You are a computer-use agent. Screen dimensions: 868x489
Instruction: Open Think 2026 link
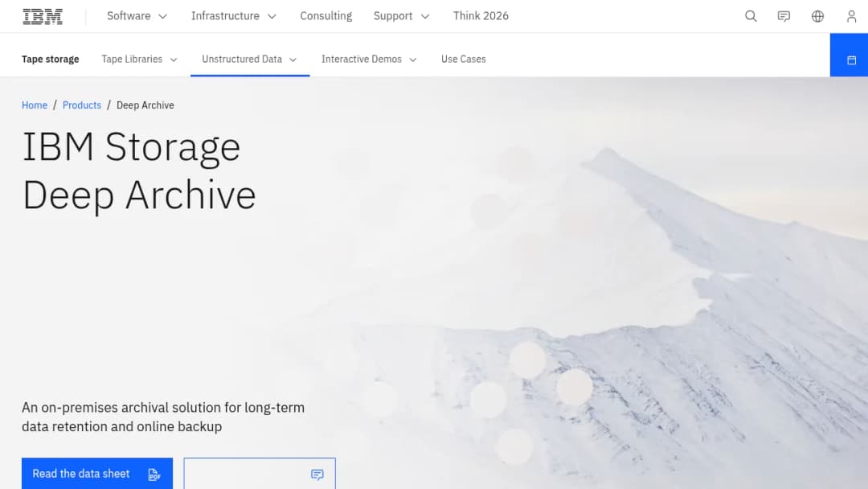tap(481, 16)
